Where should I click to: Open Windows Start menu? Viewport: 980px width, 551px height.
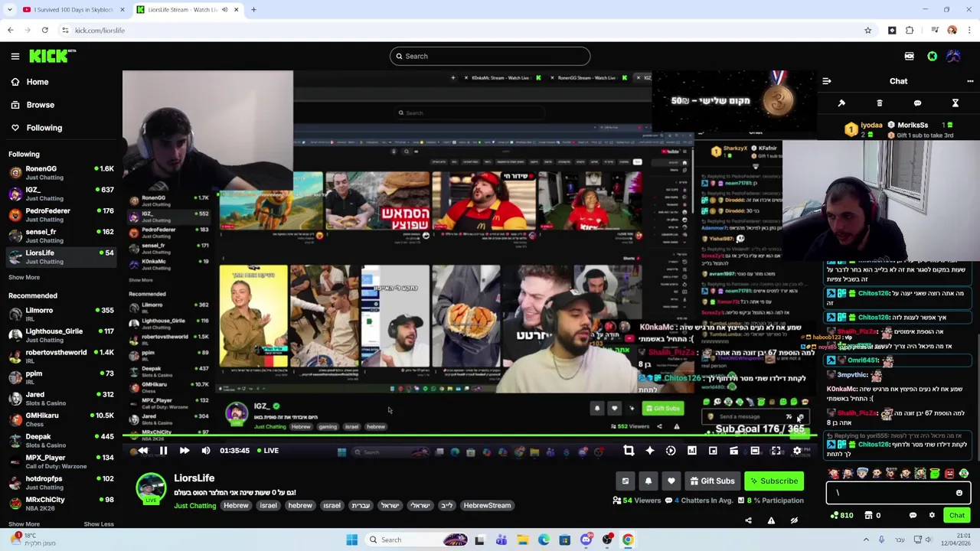tap(352, 540)
